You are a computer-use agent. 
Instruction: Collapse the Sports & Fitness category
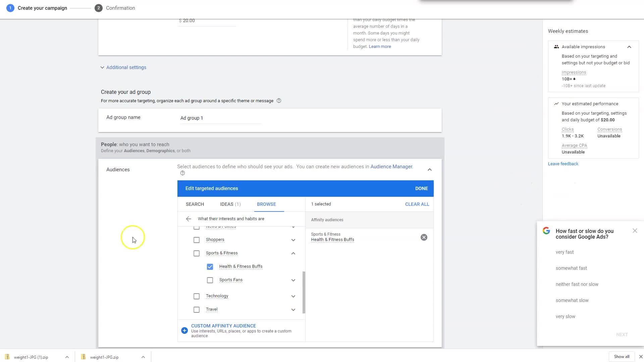[293, 253]
